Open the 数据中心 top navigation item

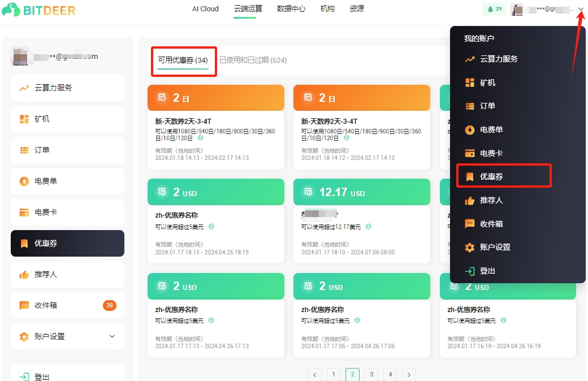[x=291, y=8]
